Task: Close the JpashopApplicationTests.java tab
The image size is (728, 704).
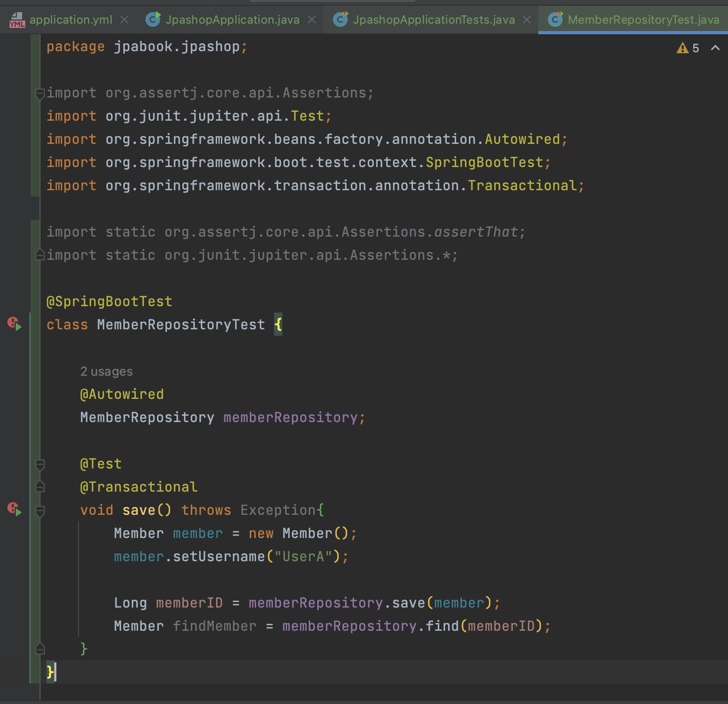Action: pos(527,19)
